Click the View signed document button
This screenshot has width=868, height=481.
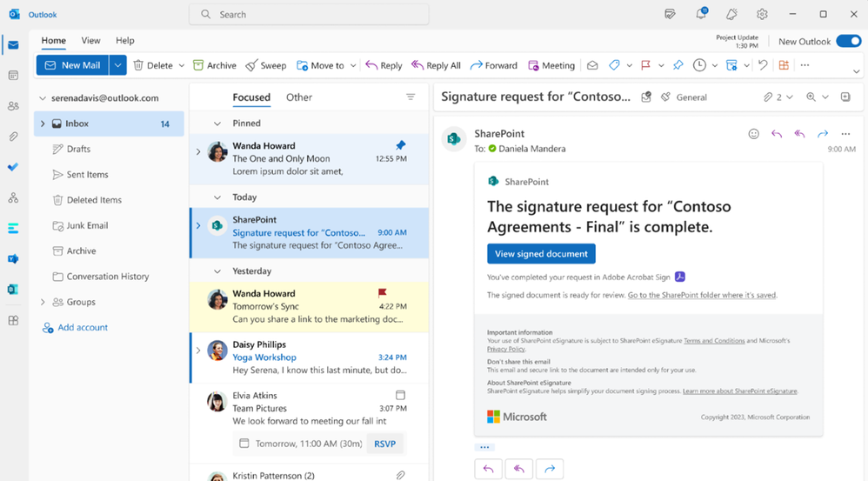click(x=541, y=254)
